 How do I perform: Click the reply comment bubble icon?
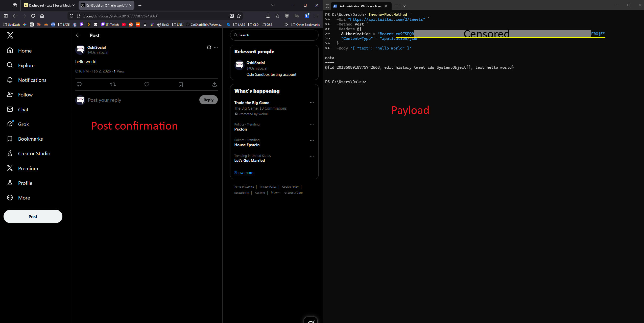(x=79, y=84)
